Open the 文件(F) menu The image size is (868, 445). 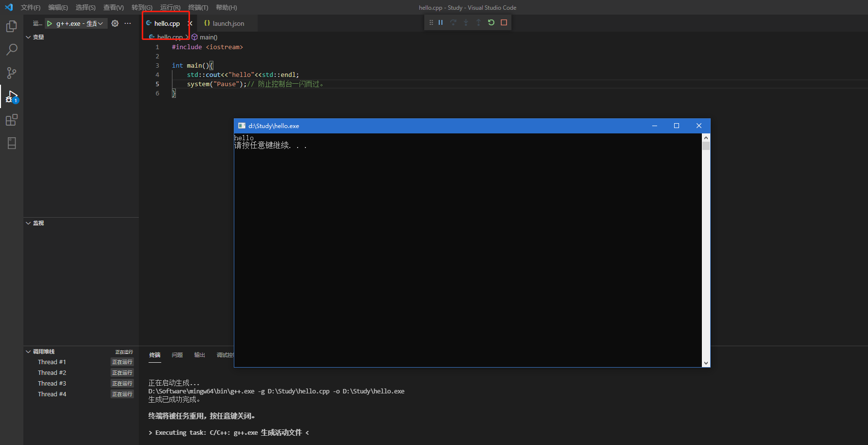[31, 7]
